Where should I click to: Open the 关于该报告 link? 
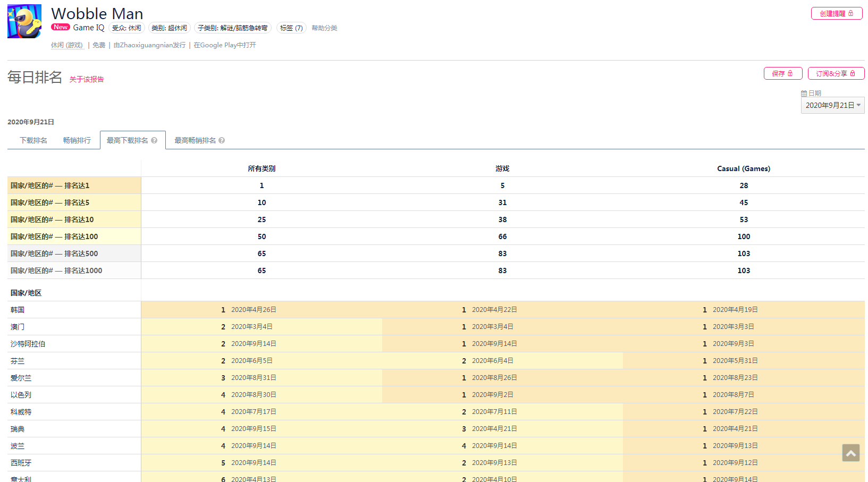(87, 79)
